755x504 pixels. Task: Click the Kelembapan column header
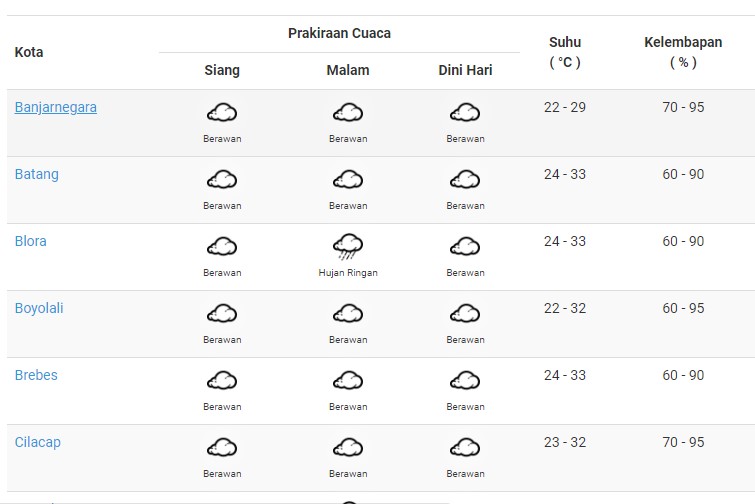pyautogui.click(x=683, y=52)
